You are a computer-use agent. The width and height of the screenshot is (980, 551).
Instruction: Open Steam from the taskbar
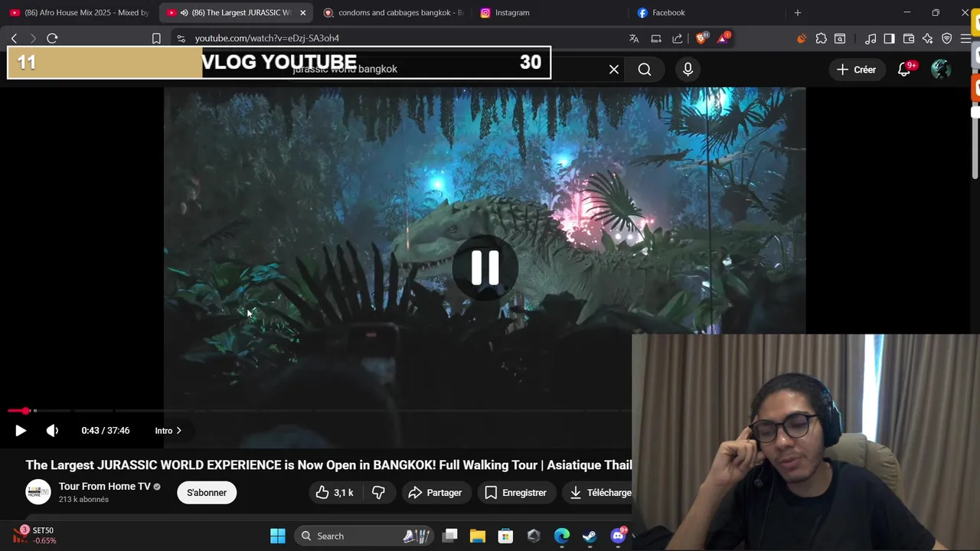pyautogui.click(x=590, y=536)
